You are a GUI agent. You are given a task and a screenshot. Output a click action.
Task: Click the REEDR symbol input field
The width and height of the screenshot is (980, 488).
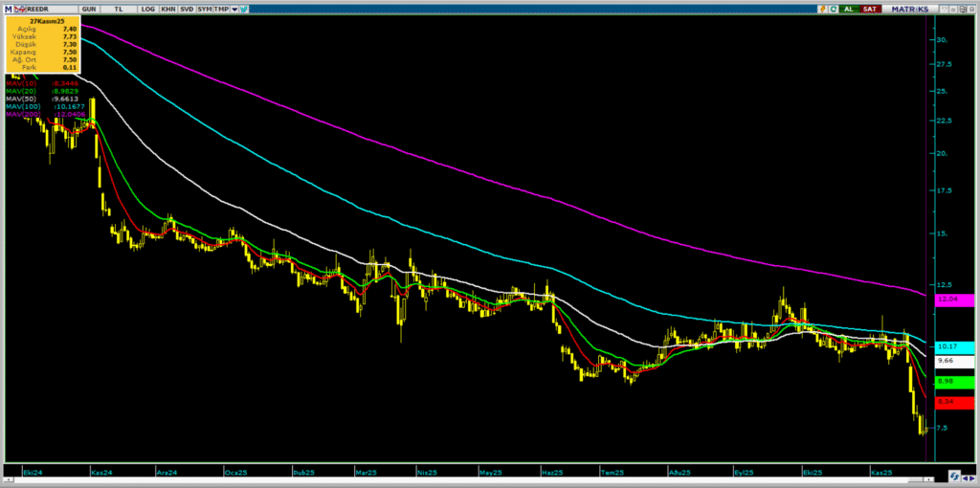(x=50, y=9)
